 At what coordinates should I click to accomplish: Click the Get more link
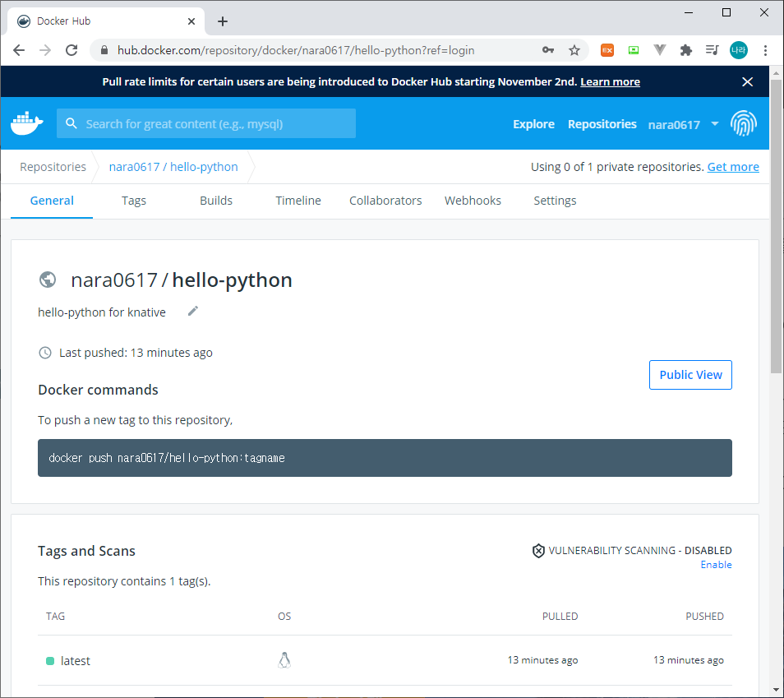(733, 167)
